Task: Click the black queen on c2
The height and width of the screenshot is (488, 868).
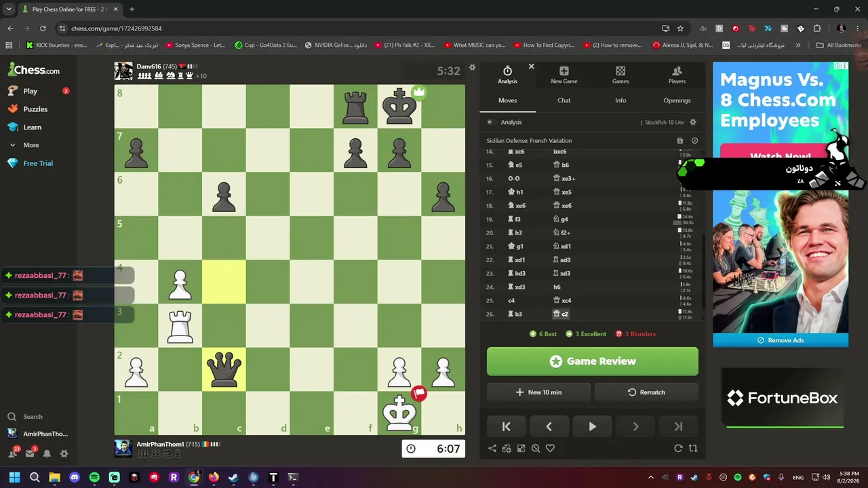Action: pos(224,369)
